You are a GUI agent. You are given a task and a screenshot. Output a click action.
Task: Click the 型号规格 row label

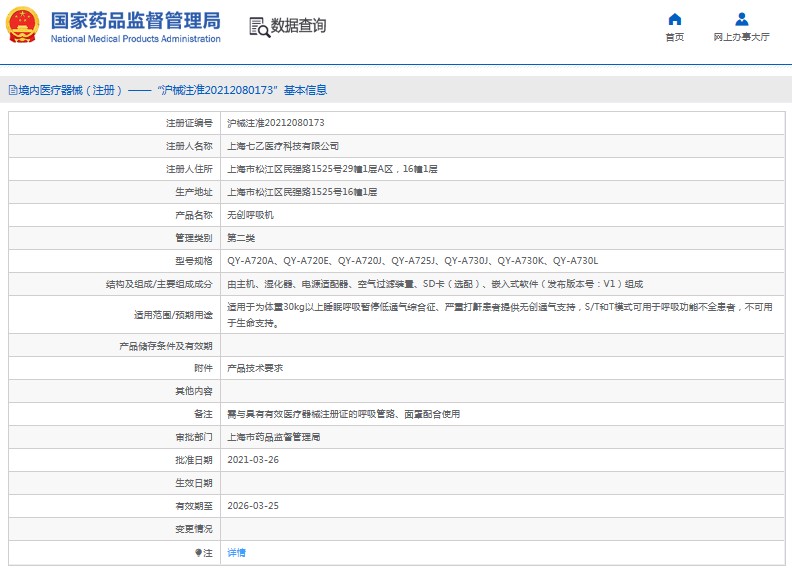[x=194, y=261]
